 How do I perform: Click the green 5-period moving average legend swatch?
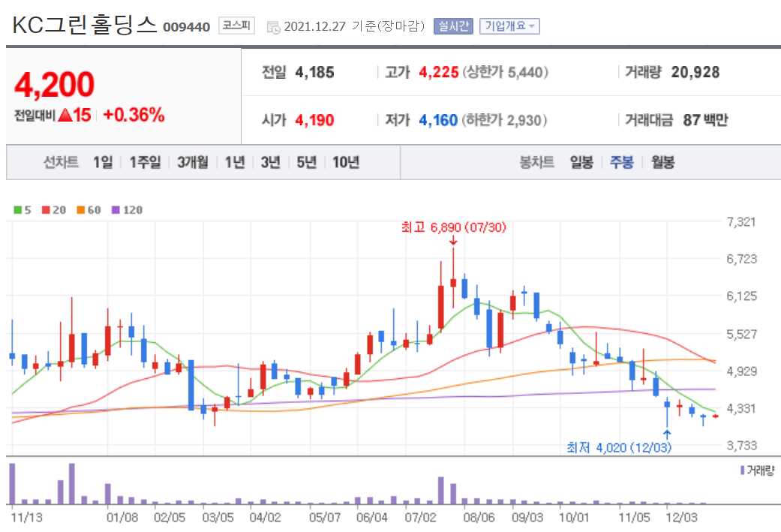tap(18, 210)
